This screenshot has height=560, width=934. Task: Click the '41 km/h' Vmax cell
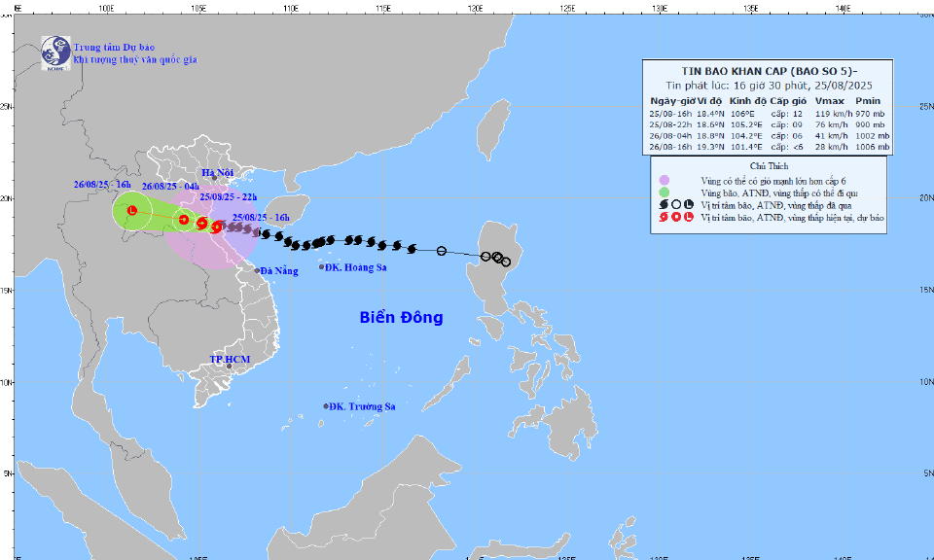(832, 136)
